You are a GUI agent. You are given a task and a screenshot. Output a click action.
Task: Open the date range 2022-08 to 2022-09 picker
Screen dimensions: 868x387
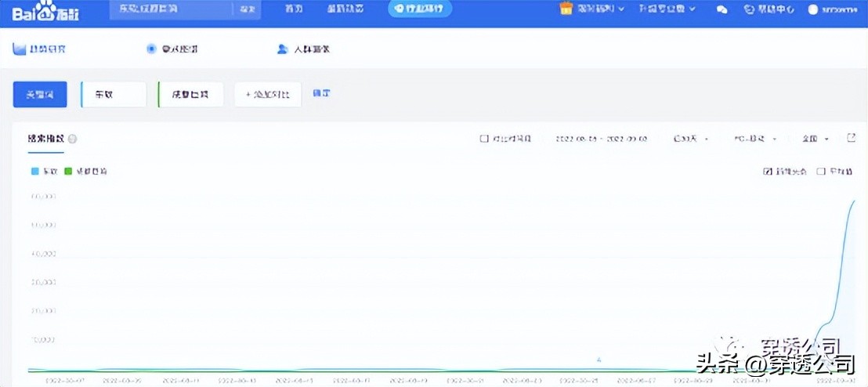click(601, 139)
